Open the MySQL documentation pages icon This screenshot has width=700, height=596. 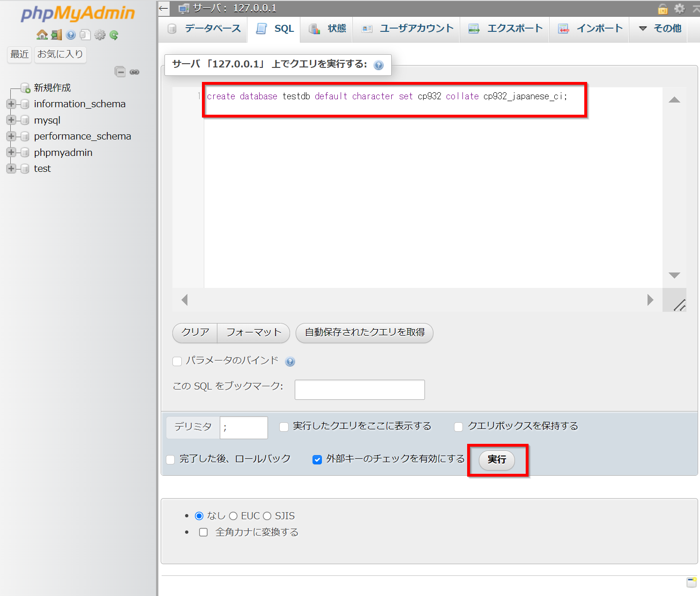point(85,35)
